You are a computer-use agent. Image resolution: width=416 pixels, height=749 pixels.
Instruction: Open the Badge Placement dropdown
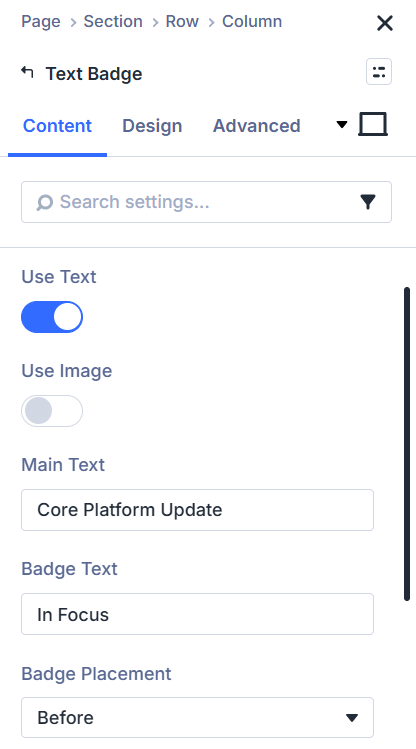click(x=197, y=717)
